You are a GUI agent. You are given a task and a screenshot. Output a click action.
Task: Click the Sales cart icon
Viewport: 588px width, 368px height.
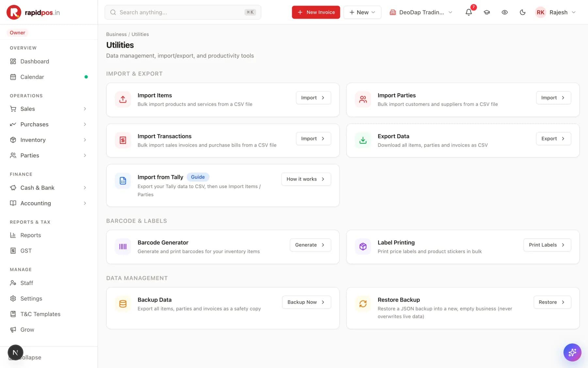point(13,109)
